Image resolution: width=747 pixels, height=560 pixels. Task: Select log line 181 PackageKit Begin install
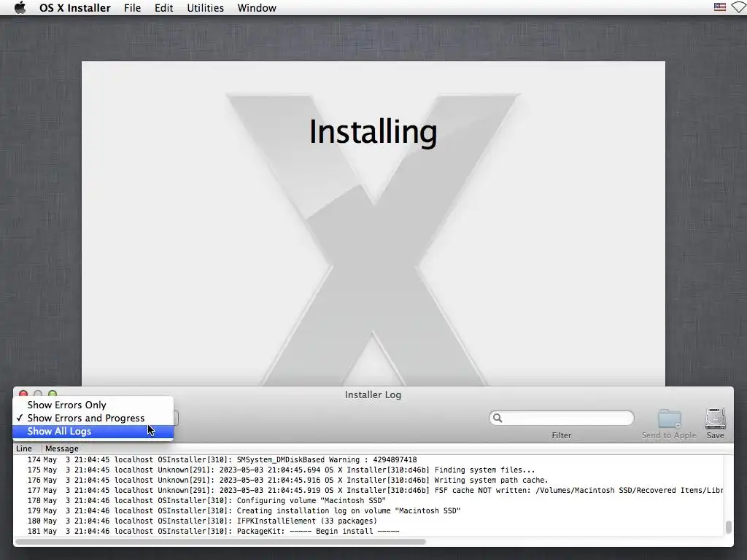tap(369, 532)
